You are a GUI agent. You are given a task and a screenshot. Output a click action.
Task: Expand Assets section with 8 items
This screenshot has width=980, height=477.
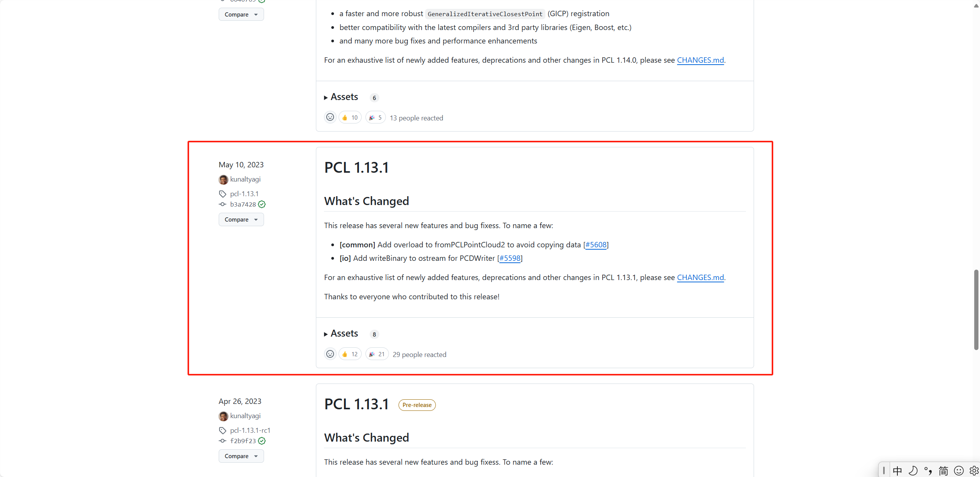(344, 333)
